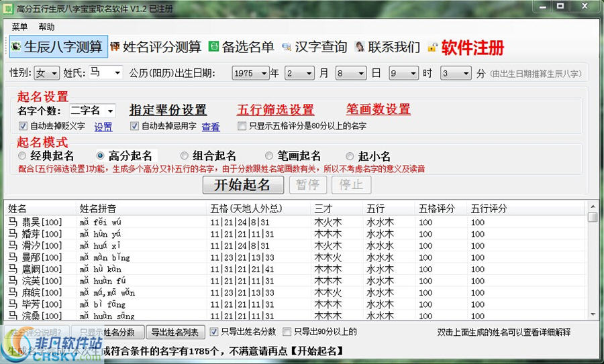Viewport: 604px width, 364px height.
Task: Open the 菜单 menu
Action: (19, 27)
